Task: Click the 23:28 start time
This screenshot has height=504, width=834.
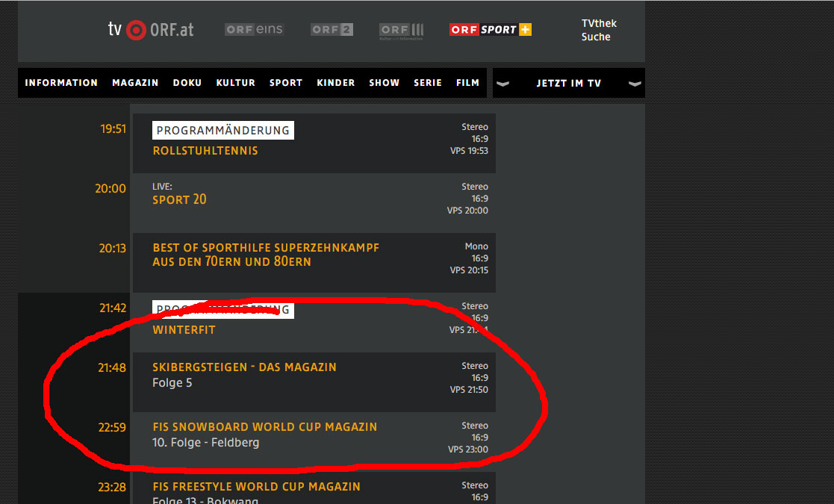Action: click(x=112, y=487)
